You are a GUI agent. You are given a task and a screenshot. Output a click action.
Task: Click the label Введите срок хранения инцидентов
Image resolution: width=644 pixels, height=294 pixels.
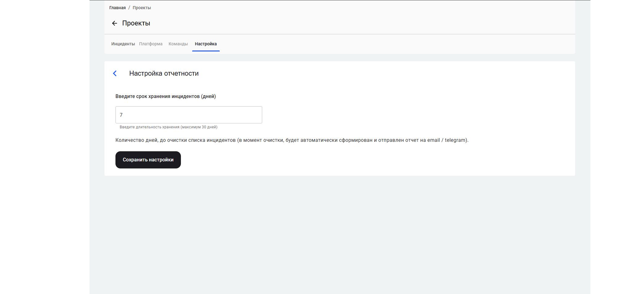tap(165, 96)
